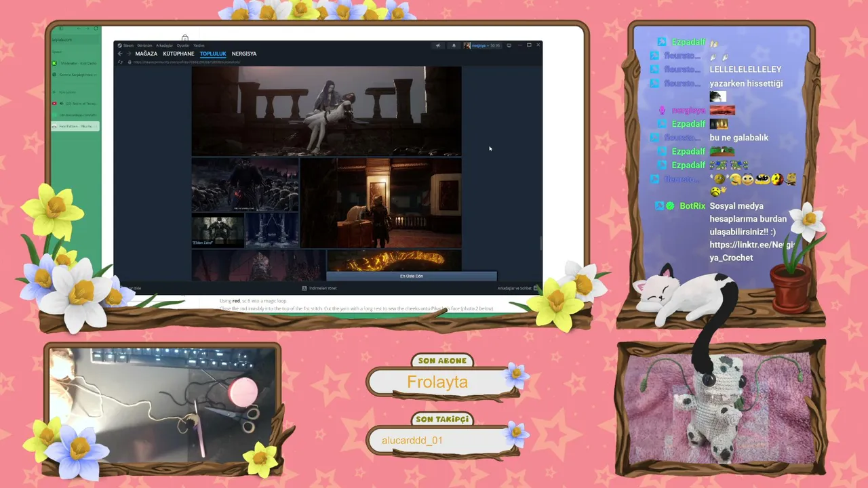The image size is (868, 488).
Task: Click the Steam forward arrow
Action: [x=128, y=54]
